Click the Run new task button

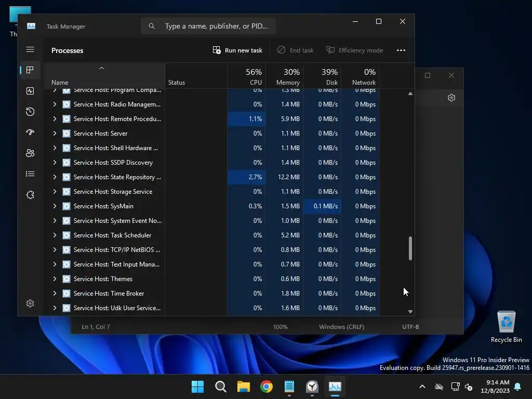(237, 50)
